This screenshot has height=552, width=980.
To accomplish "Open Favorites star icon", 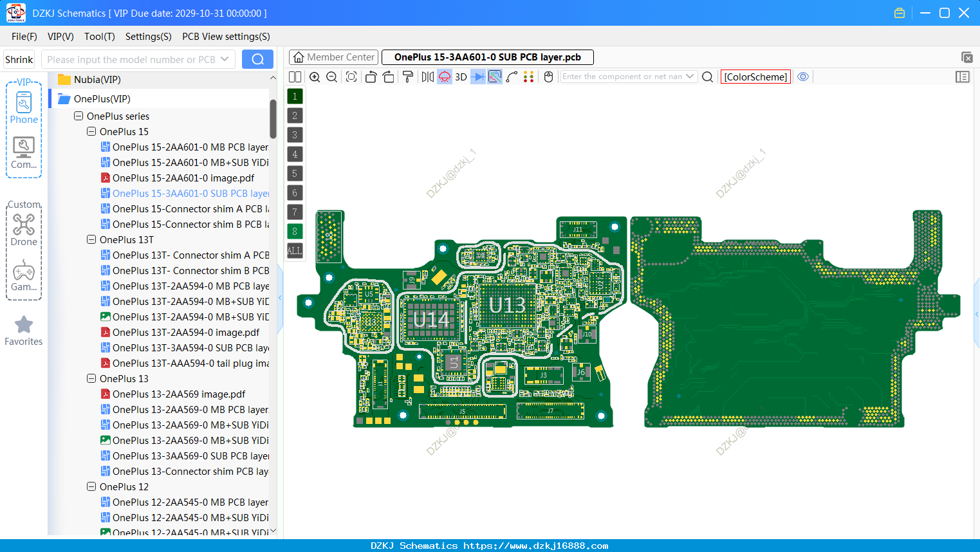I will (24, 331).
